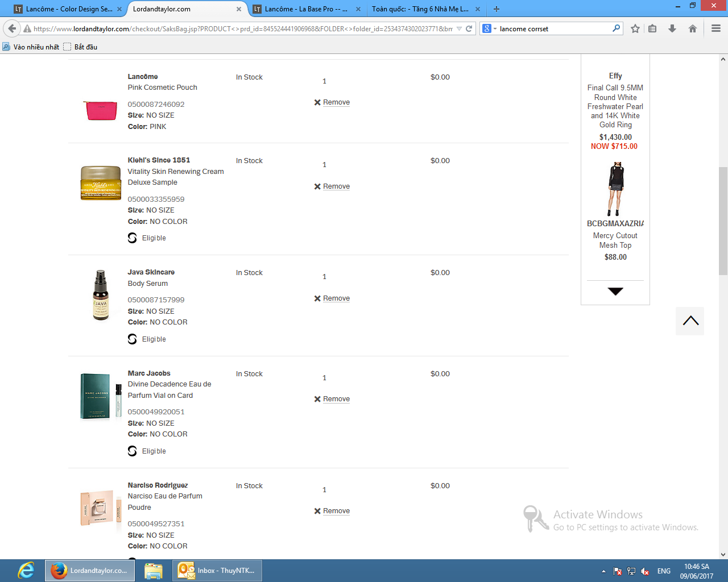Click the Kiehl's cream product thumbnail
Image resolution: width=728 pixels, height=582 pixels.
tap(101, 183)
